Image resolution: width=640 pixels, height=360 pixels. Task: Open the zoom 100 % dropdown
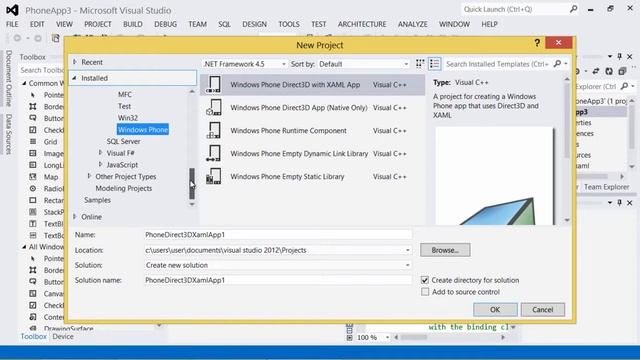[387, 338]
